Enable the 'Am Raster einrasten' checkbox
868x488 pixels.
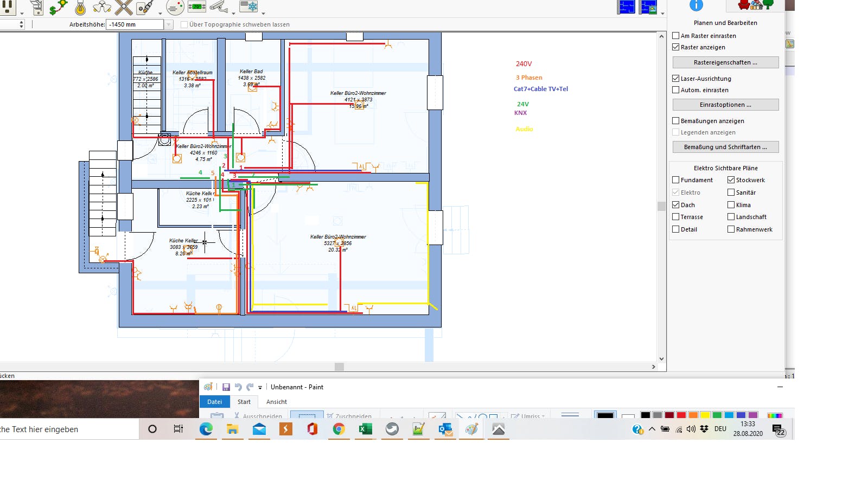point(676,36)
